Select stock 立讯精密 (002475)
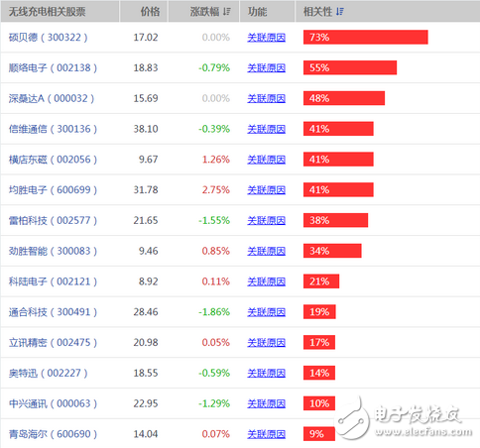The height and width of the screenshot is (448, 480). click(53, 343)
